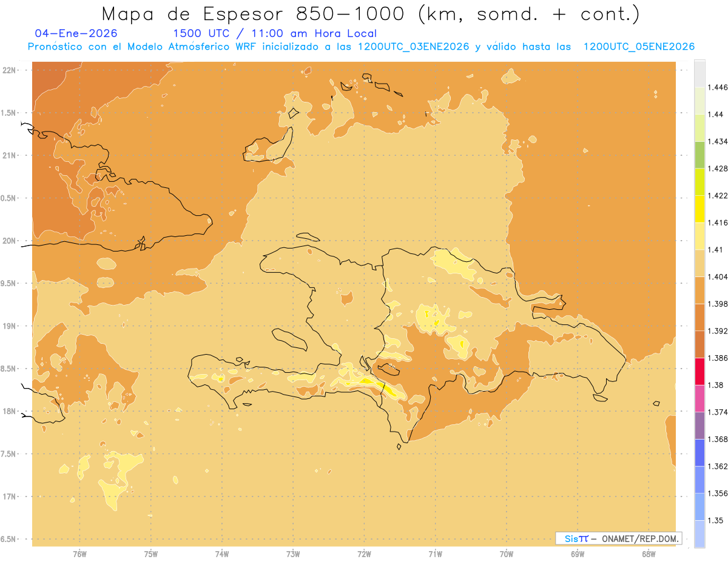The image size is (728, 562).
Task: Click the longitude label '68W'
Action: pos(649,554)
